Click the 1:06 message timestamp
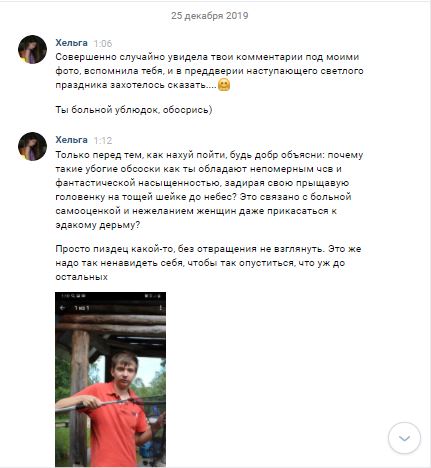Screen dimensions: 431x468 point(103,43)
